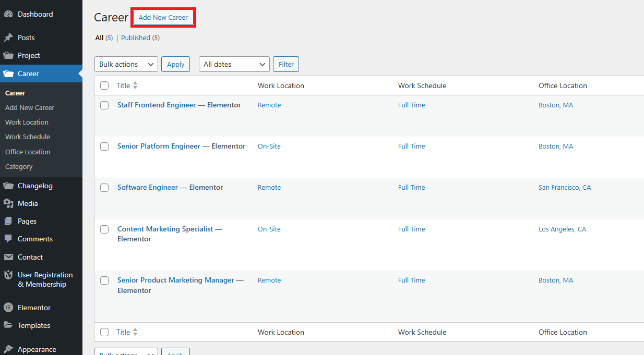
Task: Click the Pages icon in sidebar
Action: click(8, 221)
